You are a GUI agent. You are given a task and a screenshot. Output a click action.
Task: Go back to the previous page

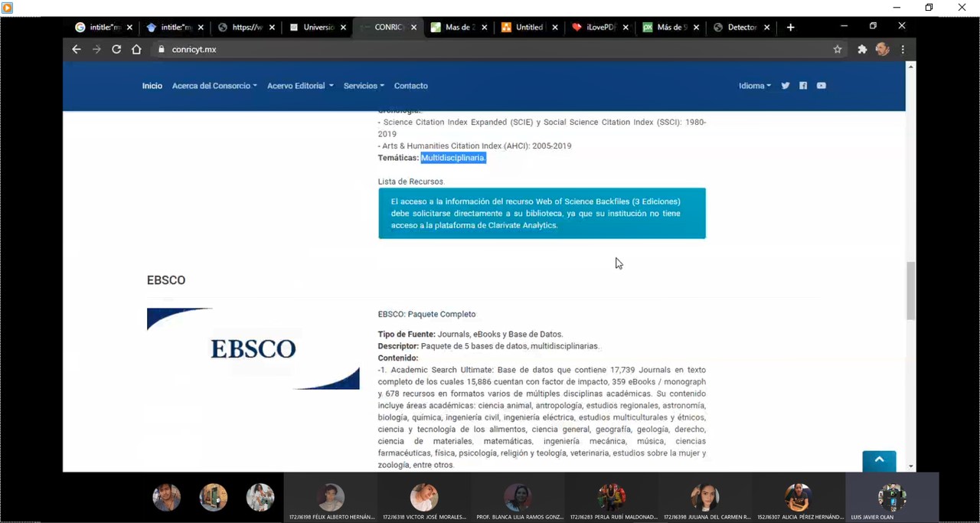click(77, 49)
